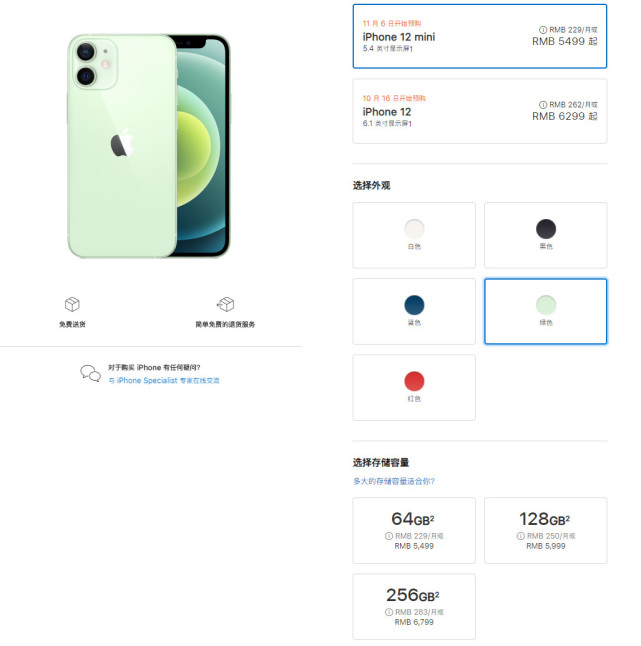Choose the 128GB storage option

click(545, 530)
